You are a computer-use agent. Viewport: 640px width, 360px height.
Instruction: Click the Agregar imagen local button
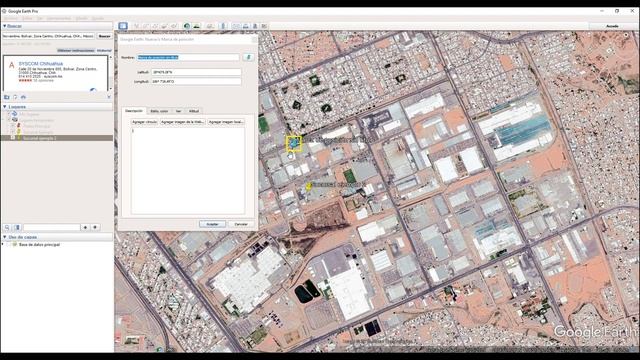click(x=226, y=122)
